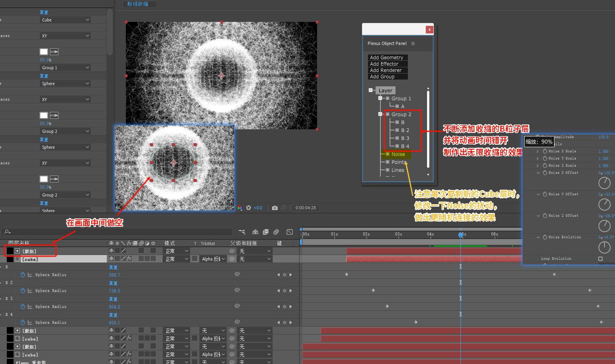Toggle Sphere Radius stopwatch for B 3

click(23, 307)
